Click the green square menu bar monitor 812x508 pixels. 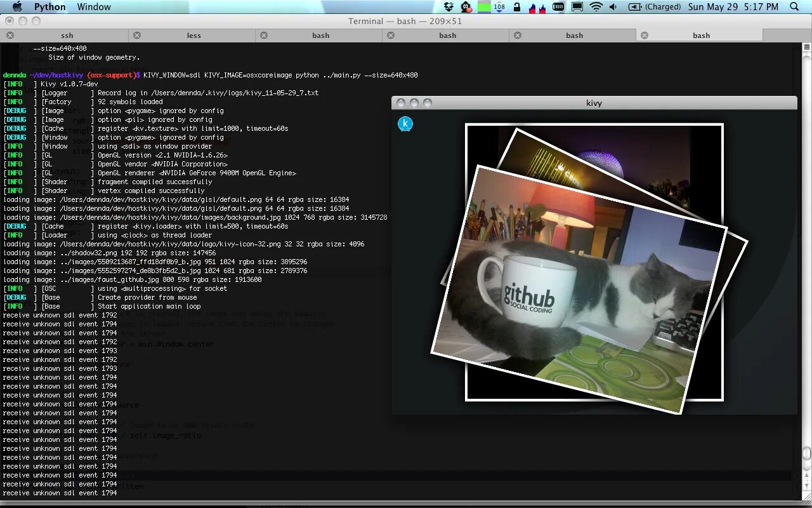coord(484,7)
